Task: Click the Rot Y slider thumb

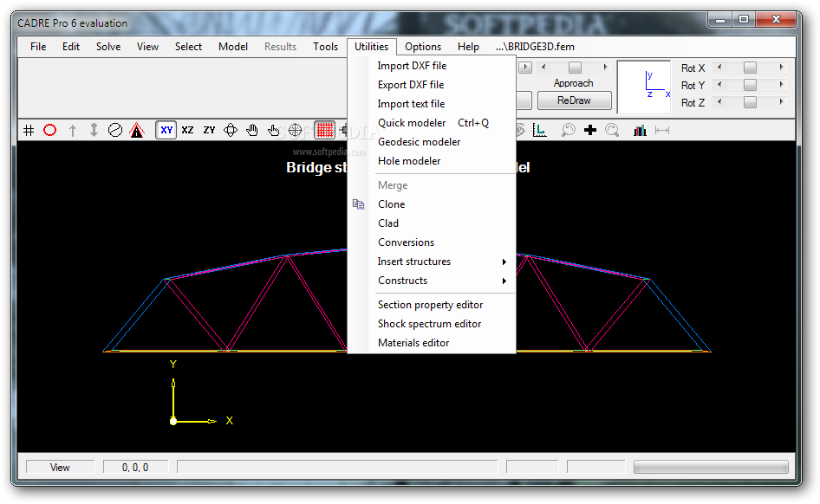Action: pyautogui.click(x=750, y=85)
